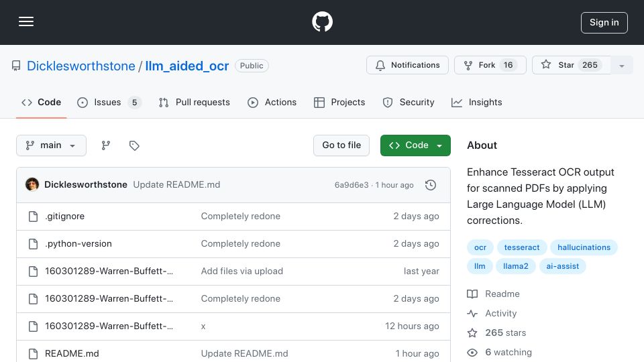This screenshot has height=362, width=644.
Task: Click the Public visibility badge
Action: click(x=252, y=66)
